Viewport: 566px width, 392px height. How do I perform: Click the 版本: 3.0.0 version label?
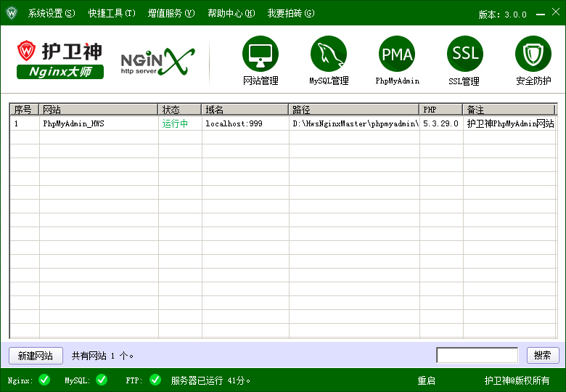(502, 15)
